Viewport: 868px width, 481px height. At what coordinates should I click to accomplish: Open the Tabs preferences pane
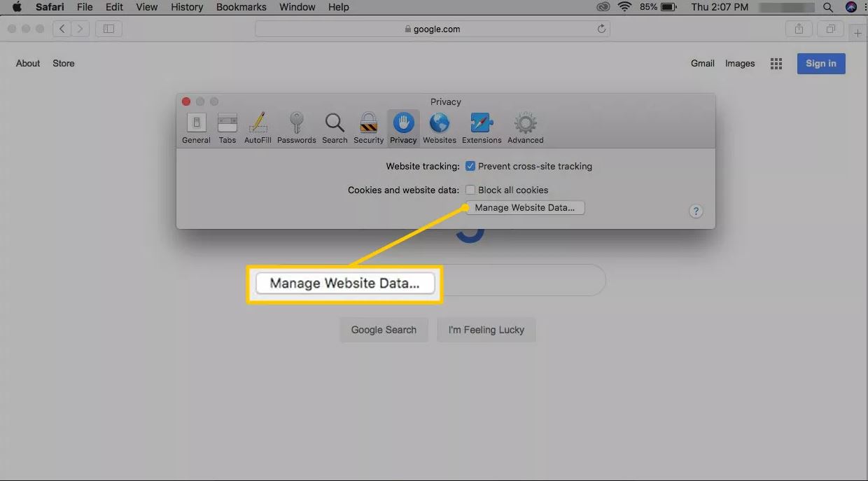coord(227,127)
